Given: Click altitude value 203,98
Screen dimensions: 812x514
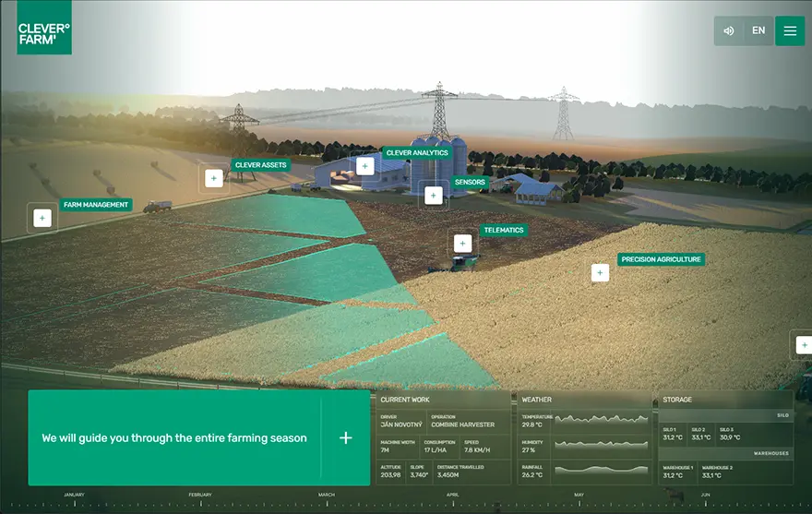Looking at the screenshot, I should pos(390,474).
